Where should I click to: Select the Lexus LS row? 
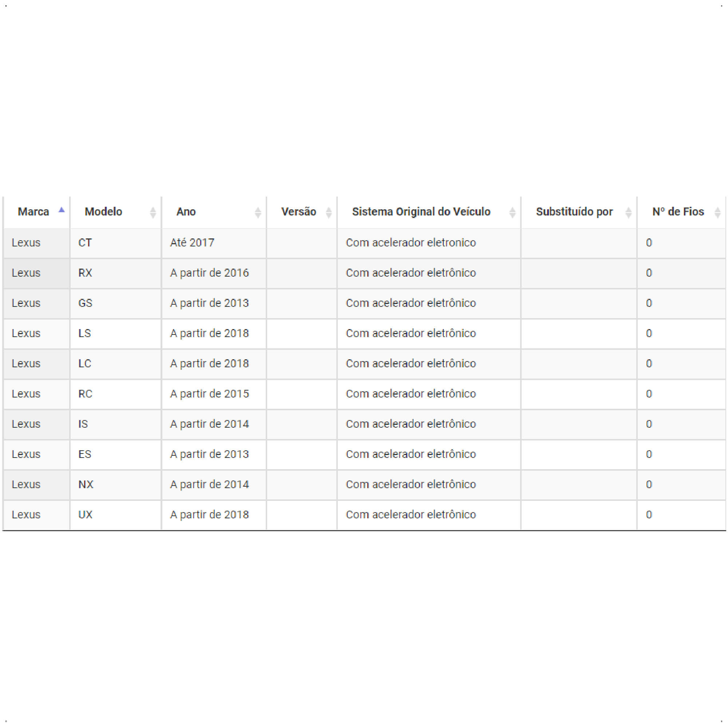click(x=364, y=333)
